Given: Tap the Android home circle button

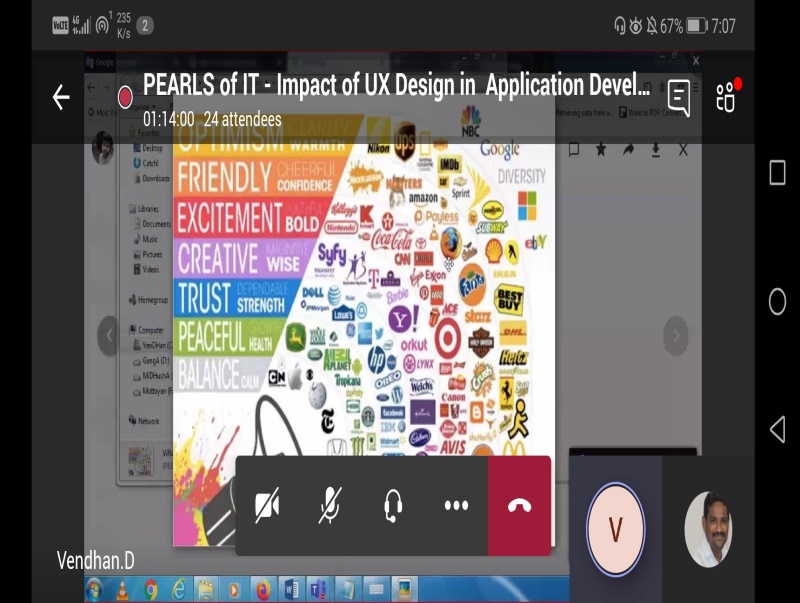Looking at the screenshot, I should (x=778, y=302).
